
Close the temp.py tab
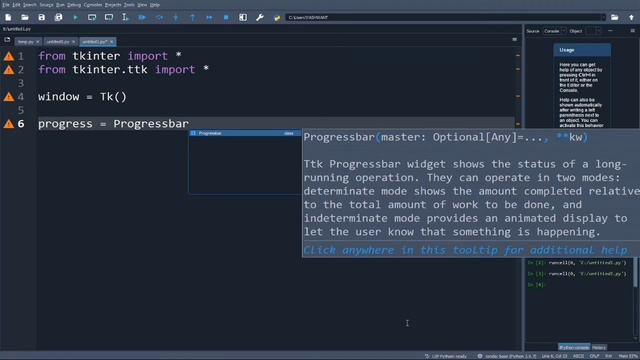pos(38,42)
